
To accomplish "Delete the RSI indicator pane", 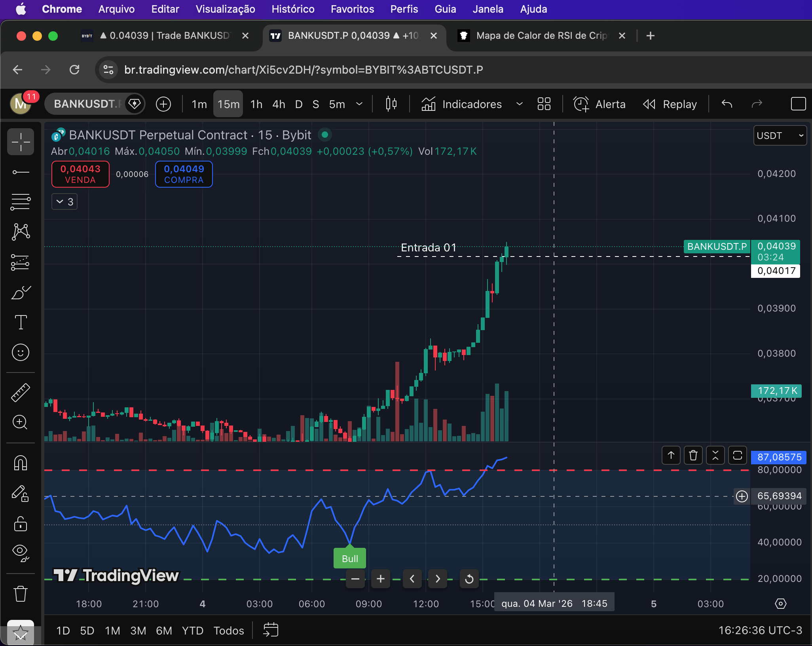I will (x=693, y=456).
